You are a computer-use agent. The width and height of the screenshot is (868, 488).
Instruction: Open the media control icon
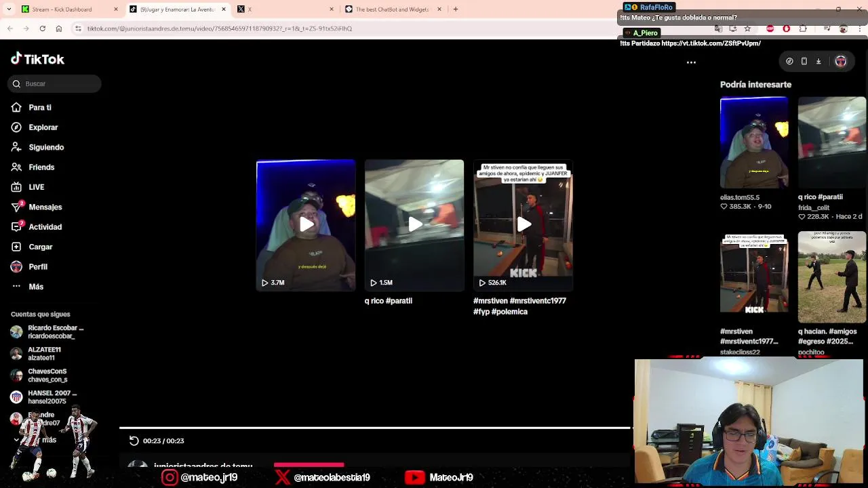coord(827,28)
